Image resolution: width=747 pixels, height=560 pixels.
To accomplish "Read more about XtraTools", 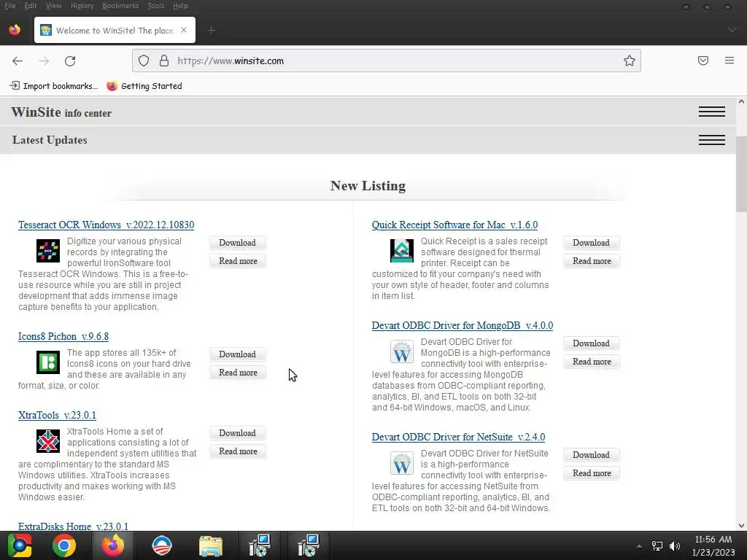I will [x=238, y=451].
